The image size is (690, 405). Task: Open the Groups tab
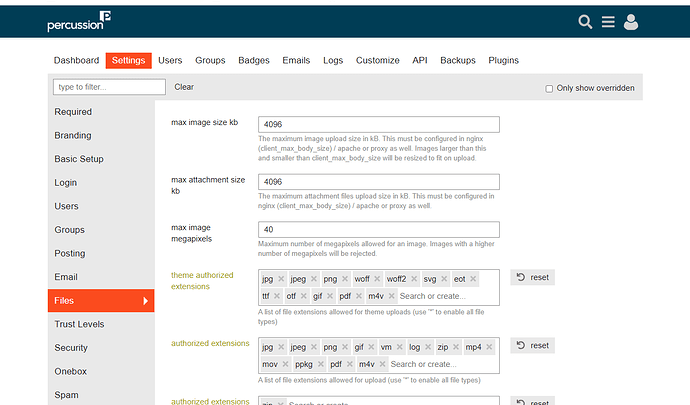[210, 60]
